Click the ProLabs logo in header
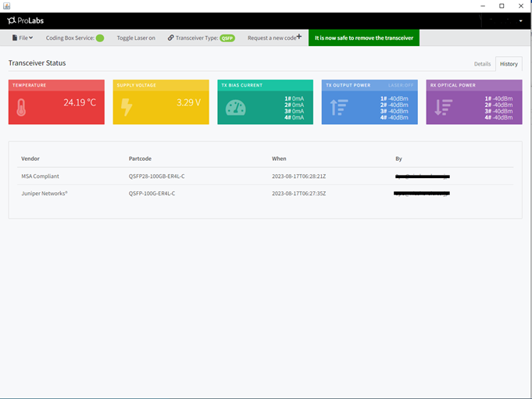The height and width of the screenshot is (399, 532). click(x=27, y=20)
